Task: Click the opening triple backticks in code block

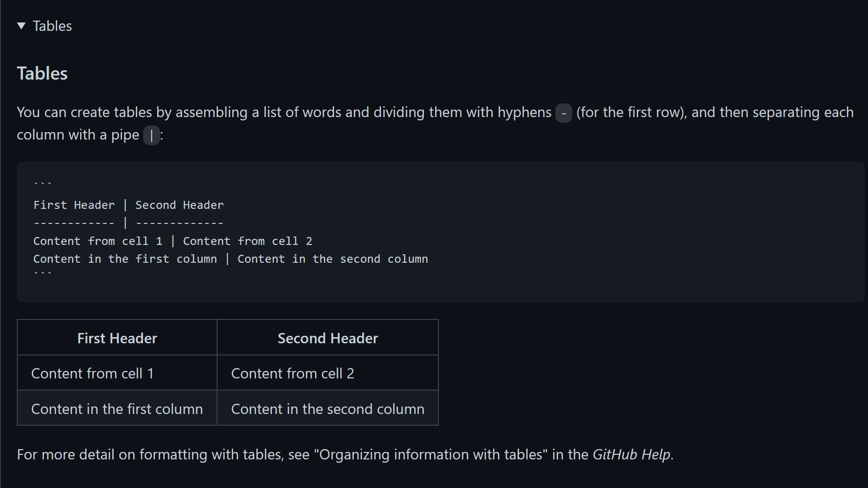Action: pyautogui.click(x=43, y=185)
